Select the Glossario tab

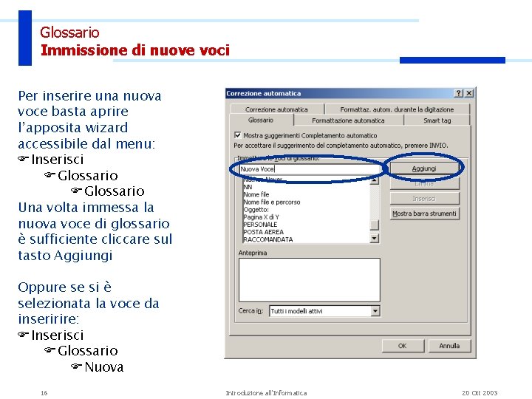point(261,120)
